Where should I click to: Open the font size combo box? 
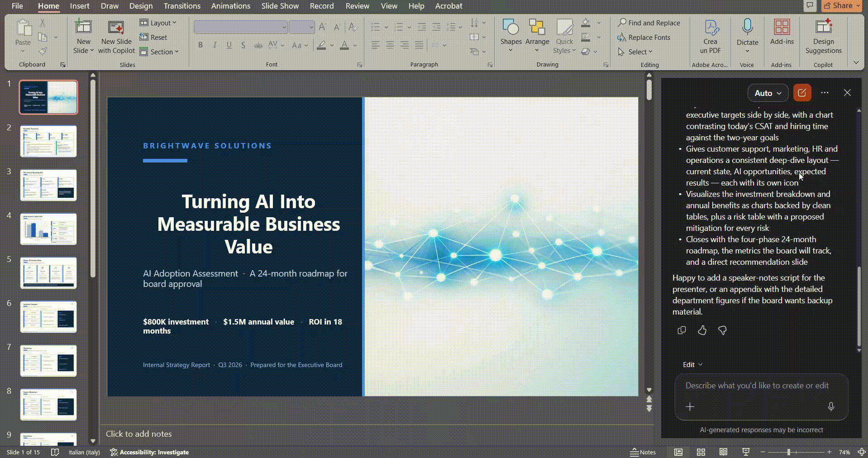coord(301,27)
